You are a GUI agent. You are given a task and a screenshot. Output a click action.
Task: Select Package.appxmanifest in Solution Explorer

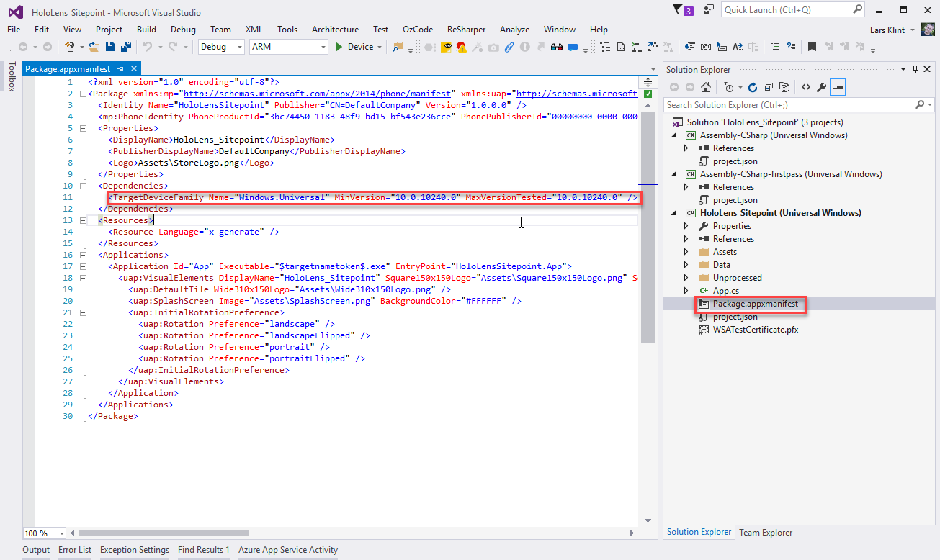(x=756, y=304)
